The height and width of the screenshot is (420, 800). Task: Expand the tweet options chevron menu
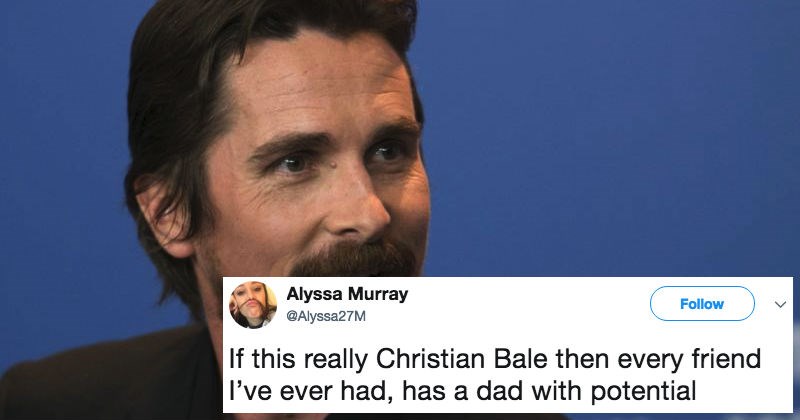[780, 305]
